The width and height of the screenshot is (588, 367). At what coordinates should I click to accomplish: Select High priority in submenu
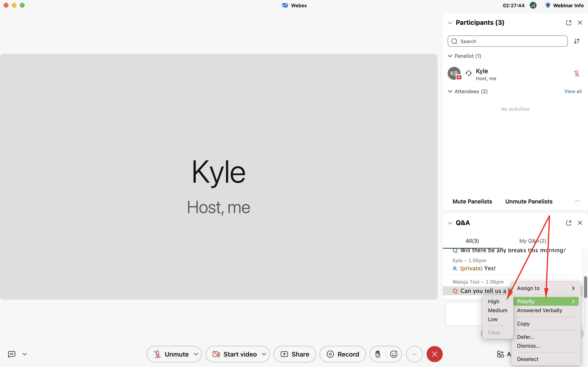[x=493, y=302]
